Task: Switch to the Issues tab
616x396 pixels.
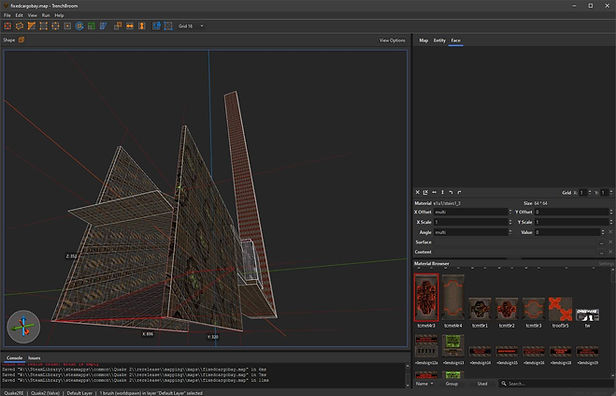Action: point(34,358)
